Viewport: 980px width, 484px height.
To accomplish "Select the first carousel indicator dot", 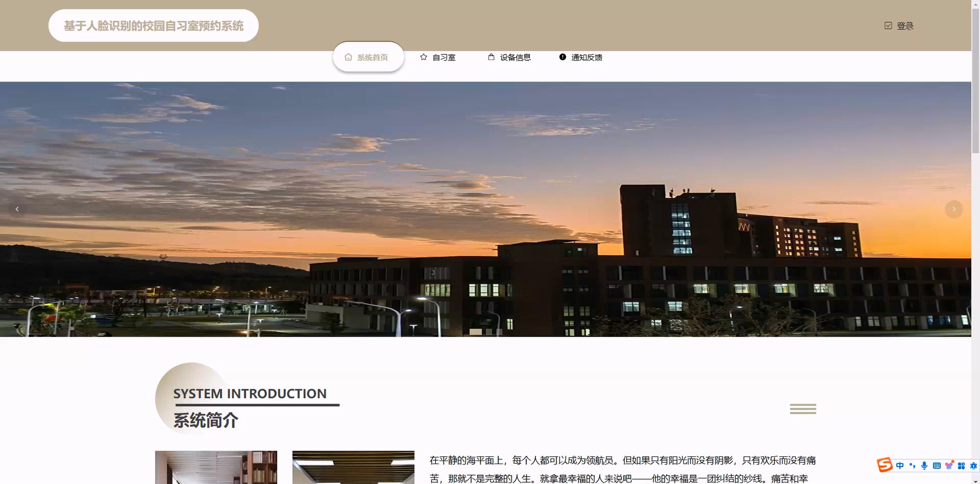I will 475,332.
